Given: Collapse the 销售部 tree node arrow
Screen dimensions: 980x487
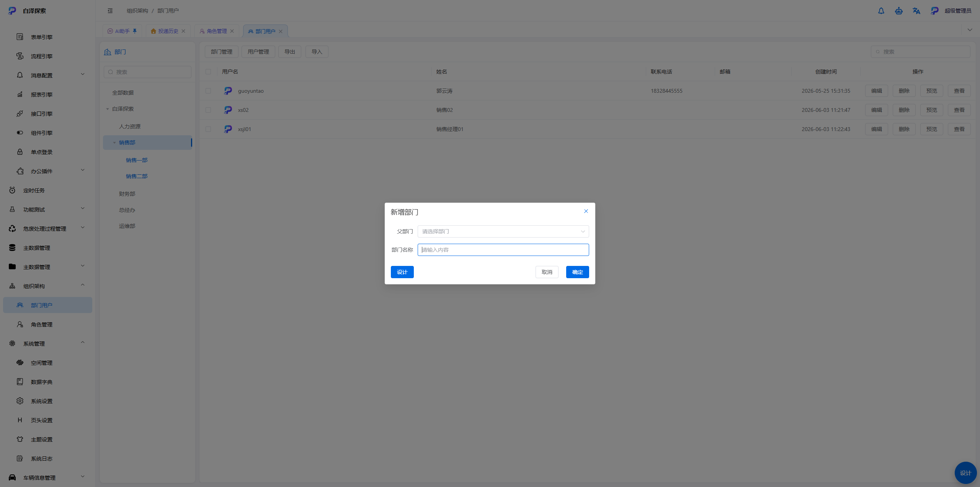Looking at the screenshot, I should pyautogui.click(x=114, y=143).
